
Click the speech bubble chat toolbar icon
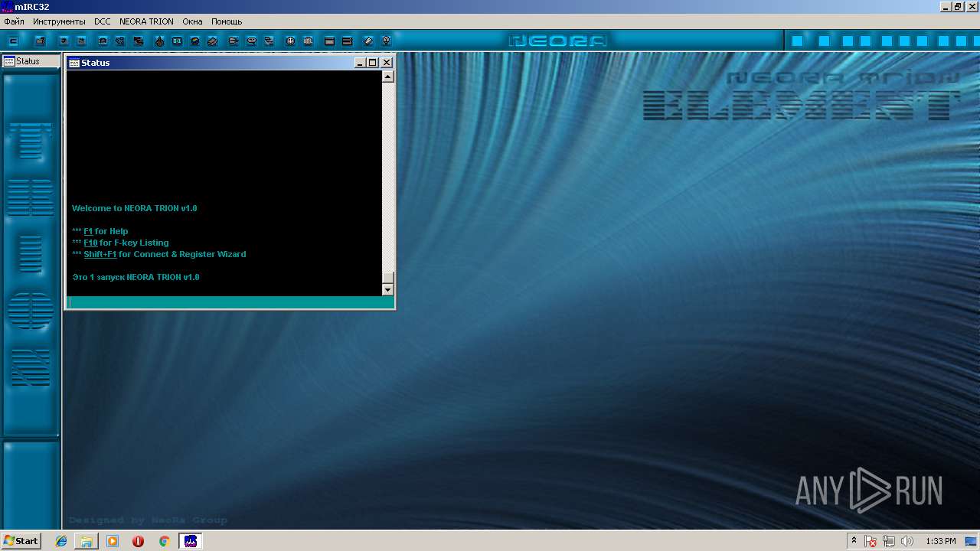[251, 41]
